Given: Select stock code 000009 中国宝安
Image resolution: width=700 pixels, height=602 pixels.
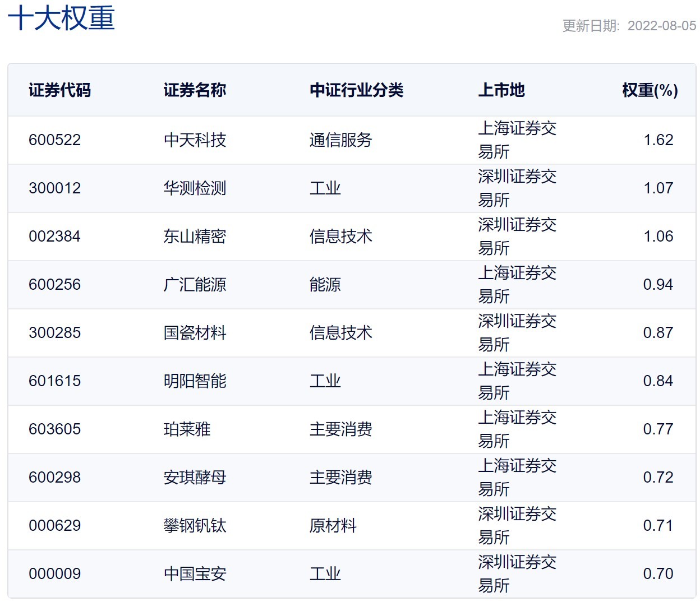Looking at the screenshot, I should click(x=54, y=573).
